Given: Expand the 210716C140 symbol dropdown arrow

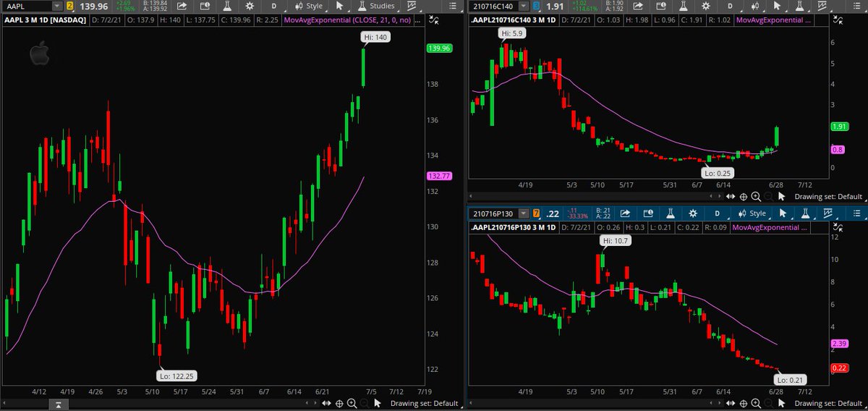Looking at the screenshot, I should tap(524, 7).
